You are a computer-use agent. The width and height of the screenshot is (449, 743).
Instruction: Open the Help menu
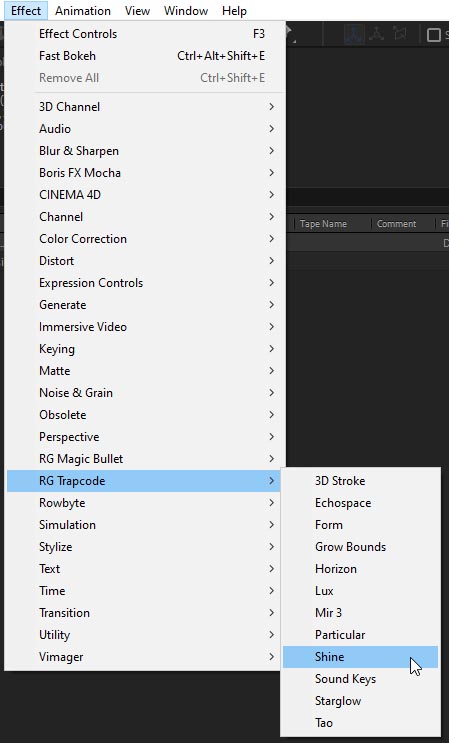(234, 10)
